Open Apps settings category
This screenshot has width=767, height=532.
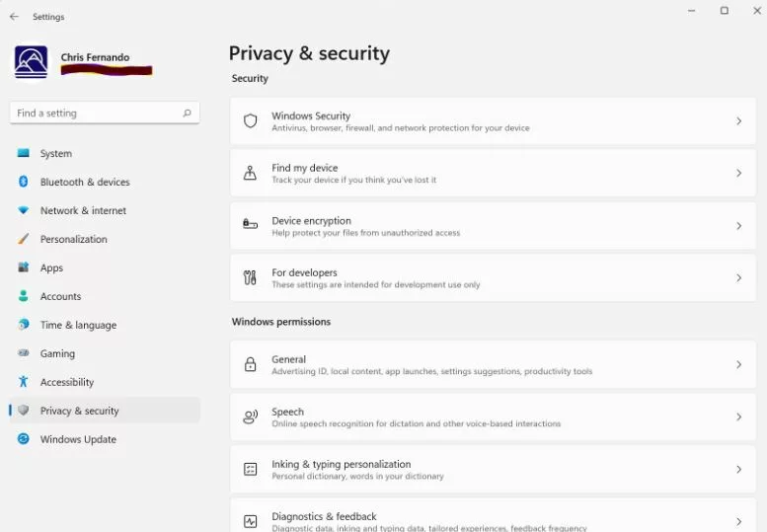click(x=105, y=267)
